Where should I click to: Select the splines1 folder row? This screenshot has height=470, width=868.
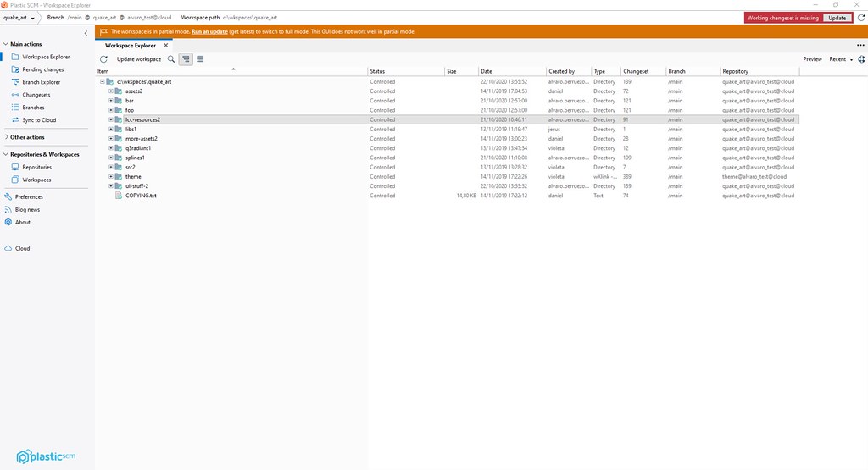tap(448, 158)
